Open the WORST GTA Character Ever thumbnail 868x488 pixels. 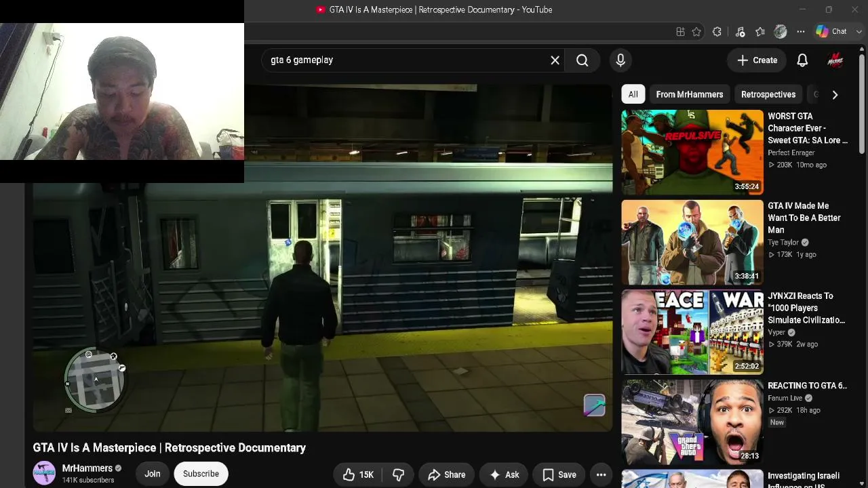[692, 152]
